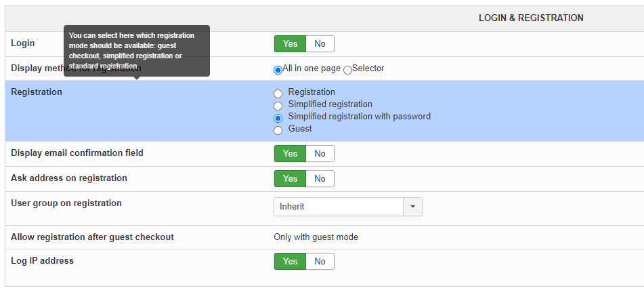Image resolution: width=644 pixels, height=299 pixels.
Task: Turn off Log IP address with No
Action: click(320, 262)
